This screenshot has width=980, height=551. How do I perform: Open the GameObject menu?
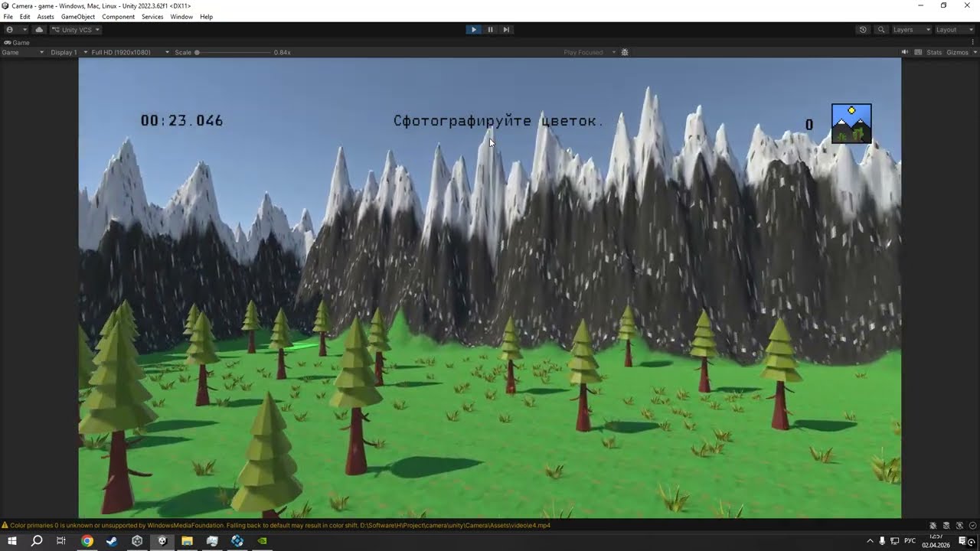[78, 17]
